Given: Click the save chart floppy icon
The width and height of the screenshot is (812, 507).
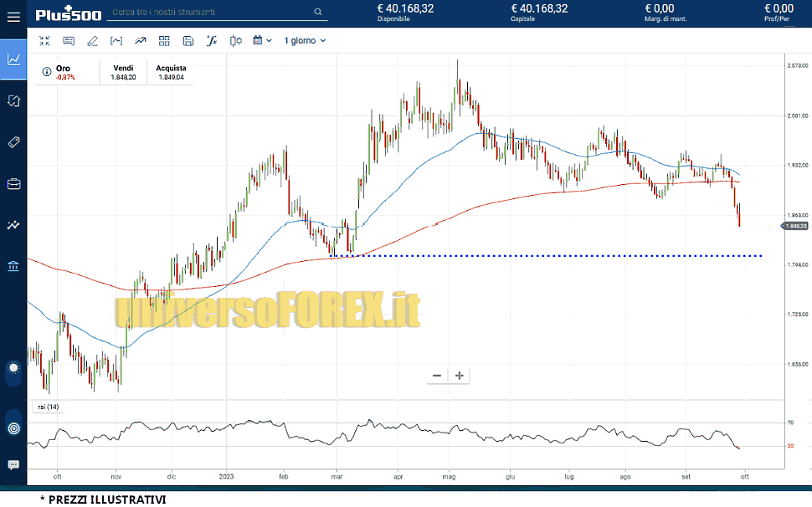Looking at the screenshot, I should coord(188,40).
